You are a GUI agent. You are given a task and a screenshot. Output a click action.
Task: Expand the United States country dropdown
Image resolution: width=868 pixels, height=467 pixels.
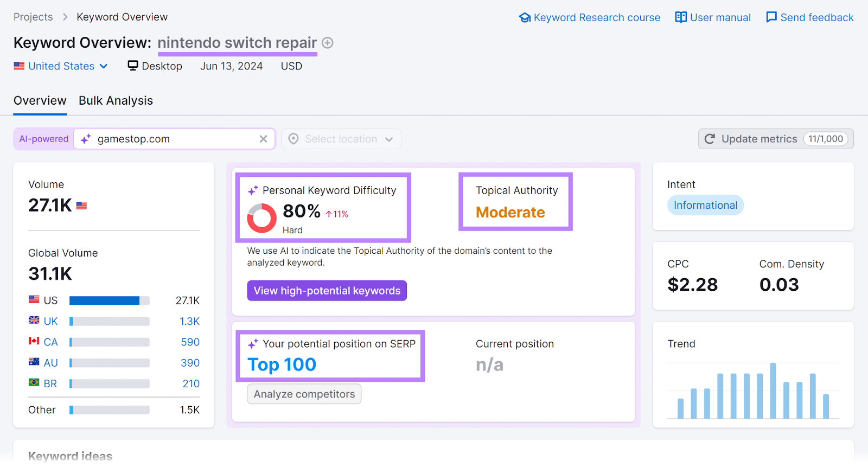pos(61,66)
